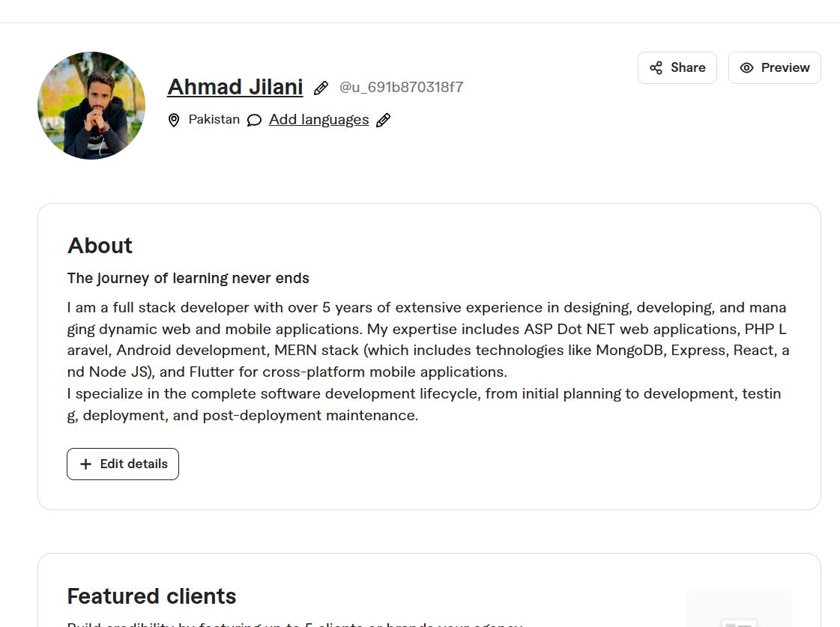Click the plus icon in Edit details
This screenshot has width=840, height=627.
(85, 464)
